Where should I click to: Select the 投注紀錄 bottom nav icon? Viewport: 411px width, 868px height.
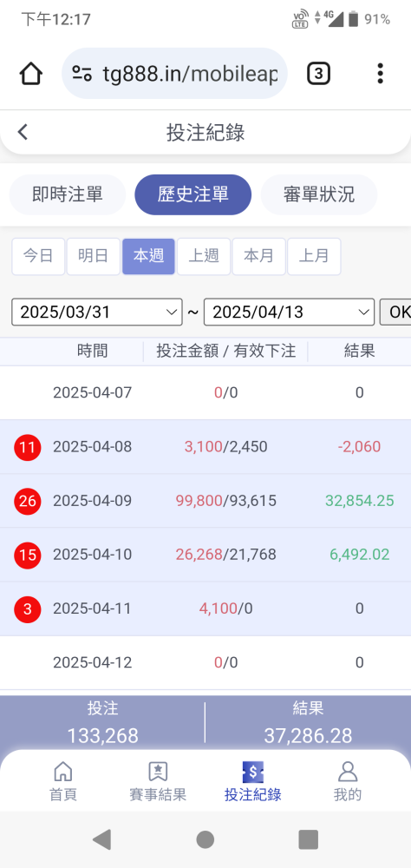click(253, 771)
